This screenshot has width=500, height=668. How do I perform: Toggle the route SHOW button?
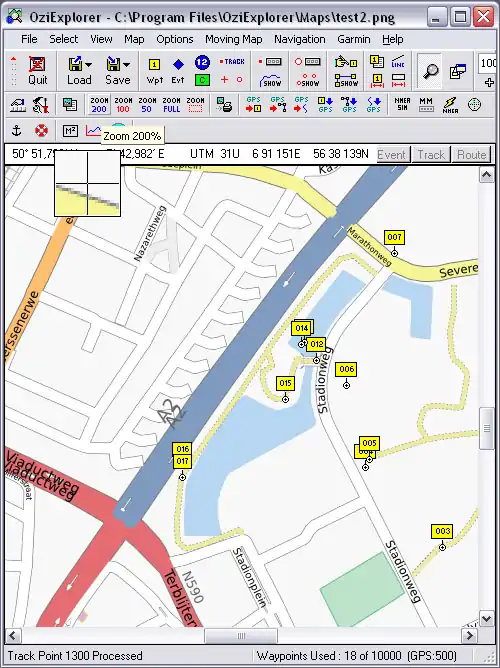tap(346, 81)
